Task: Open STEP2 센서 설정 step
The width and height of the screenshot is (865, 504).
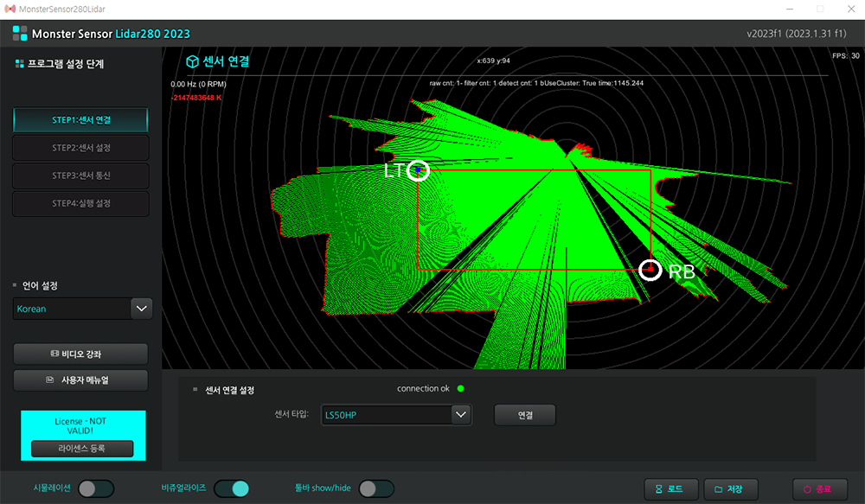Action: pos(80,148)
